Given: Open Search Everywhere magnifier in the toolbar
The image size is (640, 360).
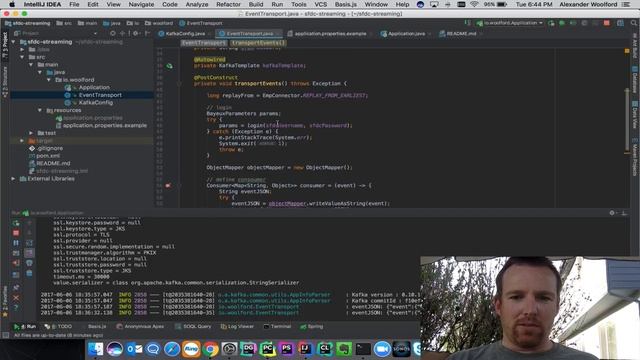Looking at the screenshot, I should click(633, 23).
